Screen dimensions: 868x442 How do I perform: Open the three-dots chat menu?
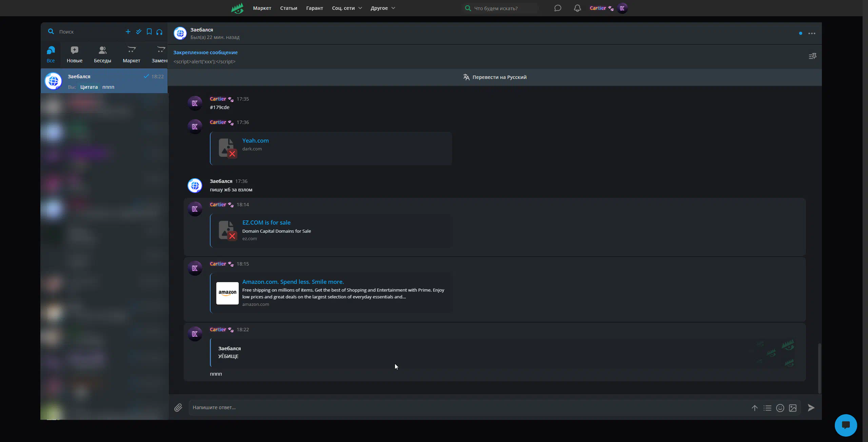(x=812, y=33)
